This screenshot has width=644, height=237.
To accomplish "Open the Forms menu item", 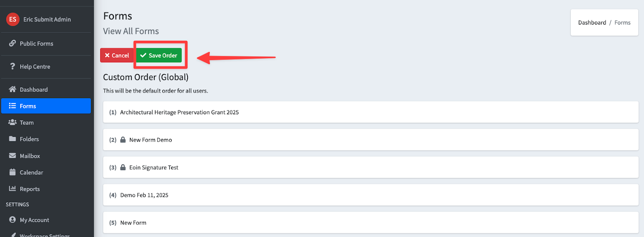I will [x=46, y=106].
